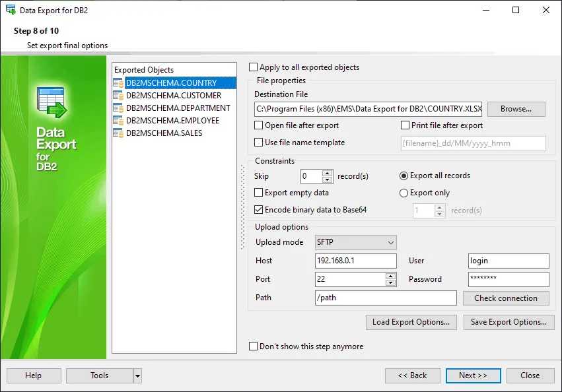
Task: Proceed with the Next >> button
Action: point(473,376)
